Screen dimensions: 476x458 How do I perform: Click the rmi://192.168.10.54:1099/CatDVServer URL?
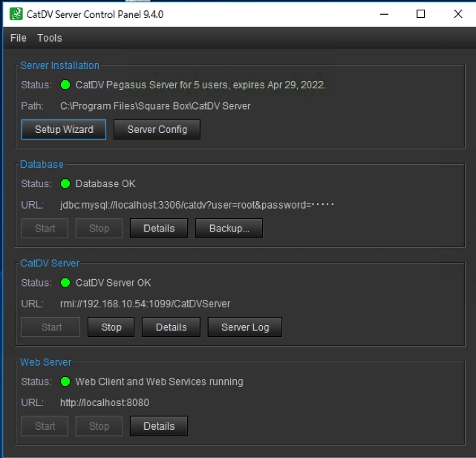click(x=145, y=304)
